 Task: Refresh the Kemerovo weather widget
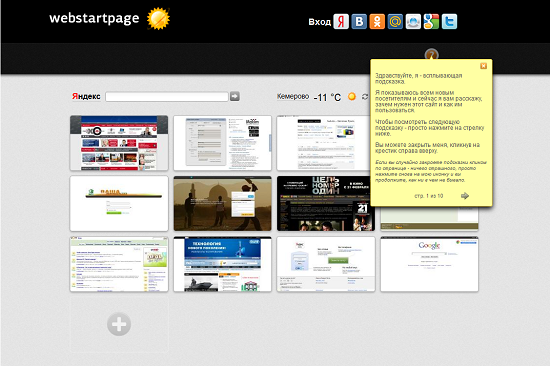pos(365,97)
